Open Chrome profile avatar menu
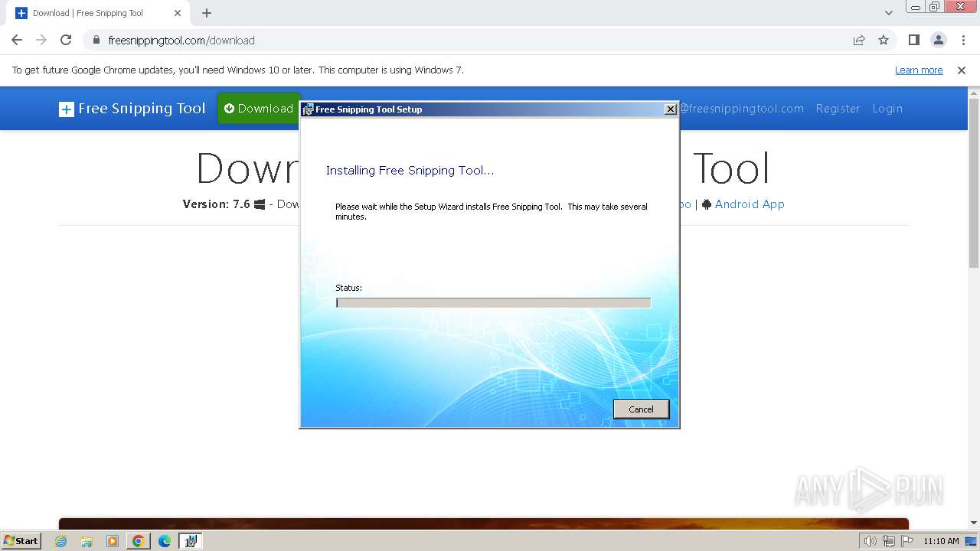The width and height of the screenshot is (980, 551). point(939,40)
